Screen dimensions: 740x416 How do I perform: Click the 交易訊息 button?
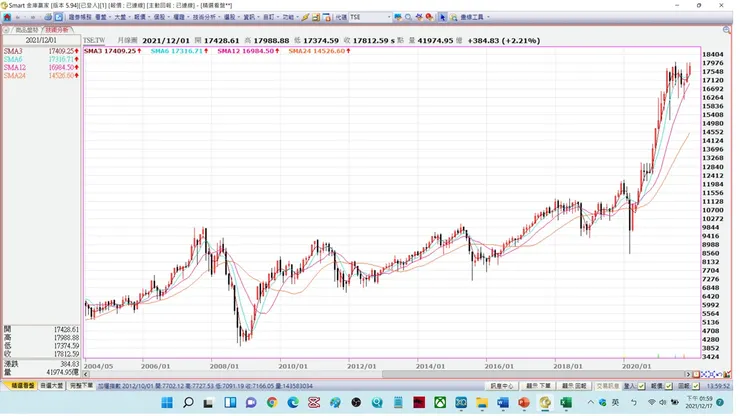tap(607, 386)
